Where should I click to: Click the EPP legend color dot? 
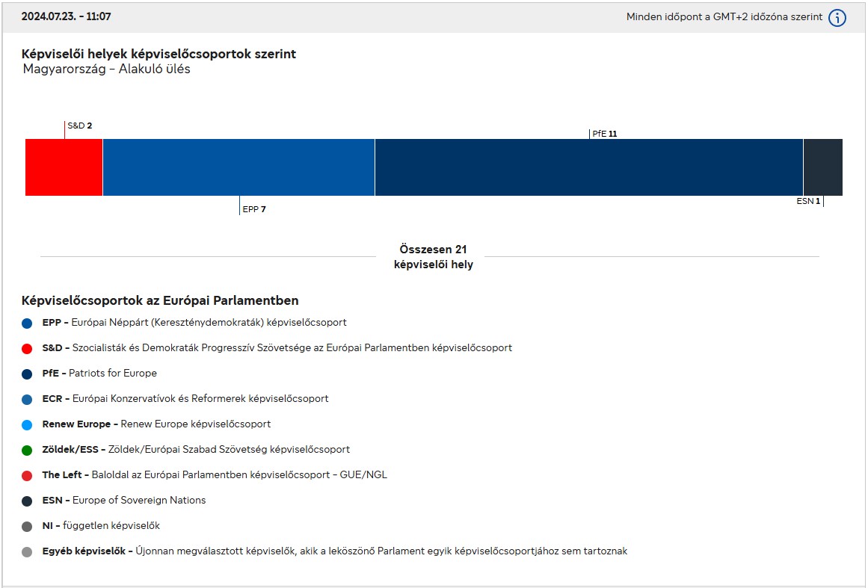(x=27, y=324)
